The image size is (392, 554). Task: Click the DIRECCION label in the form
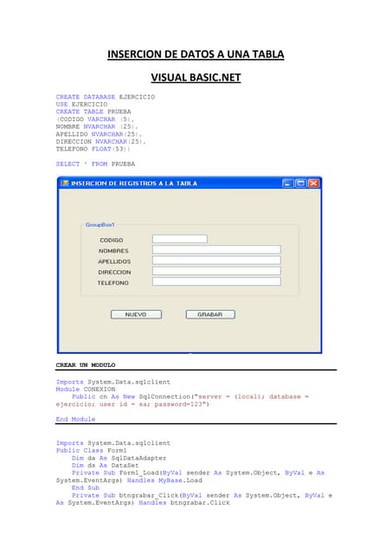coord(114,272)
